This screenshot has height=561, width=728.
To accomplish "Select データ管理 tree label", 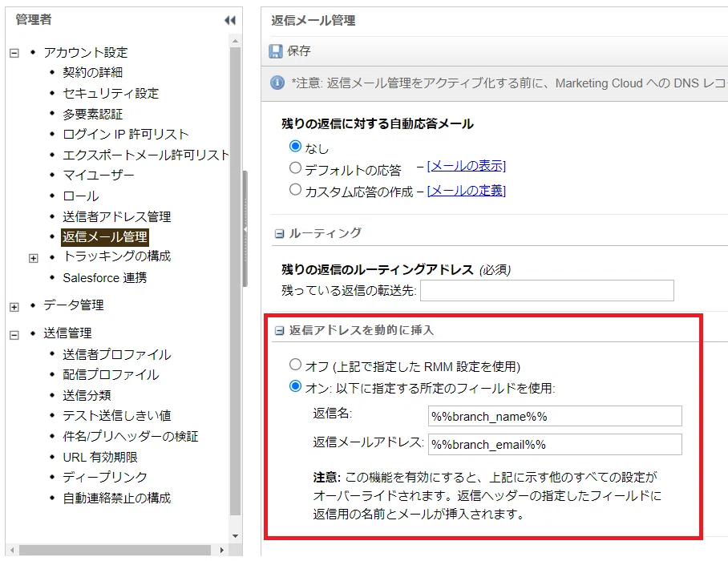I will tap(74, 305).
